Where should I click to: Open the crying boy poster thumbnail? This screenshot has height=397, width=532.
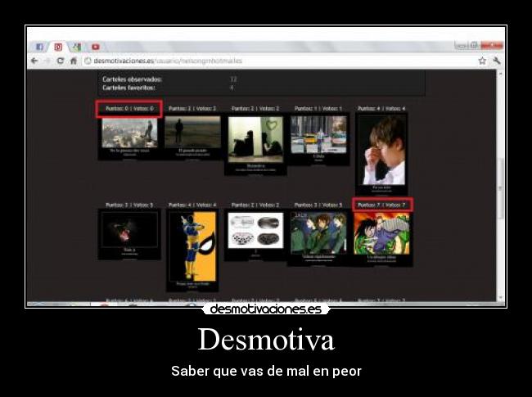click(x=381, y=155)
